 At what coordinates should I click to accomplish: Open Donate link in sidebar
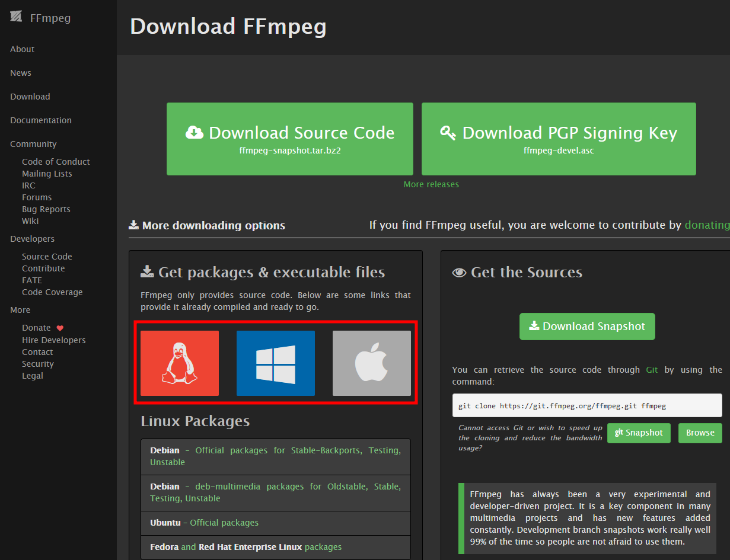36,328
